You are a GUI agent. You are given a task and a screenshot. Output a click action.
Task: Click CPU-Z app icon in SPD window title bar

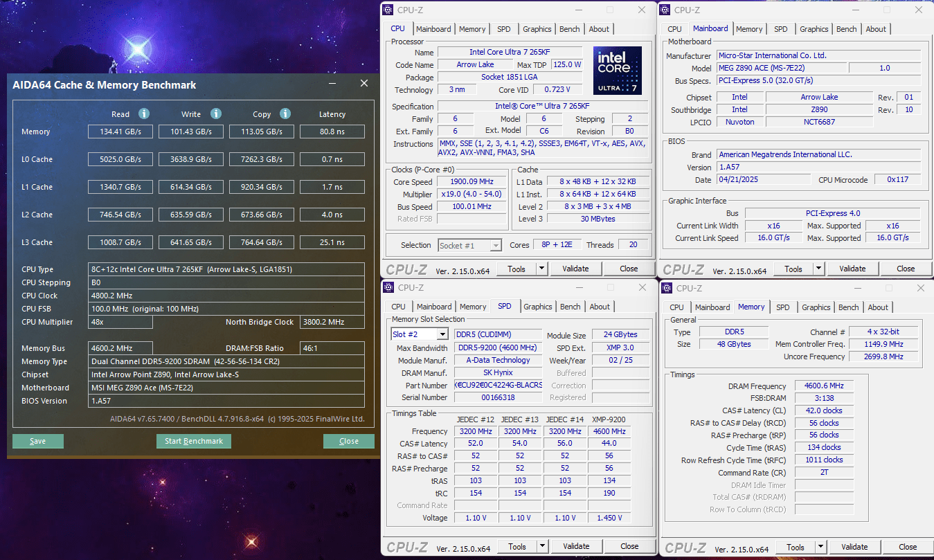[390, 287]
